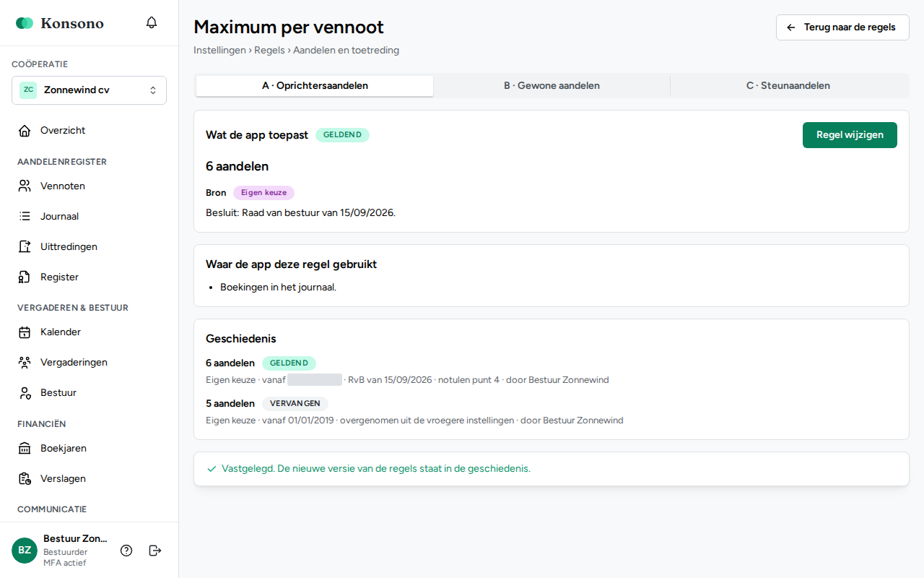Click the 'Vastgelegd' confirmation message

(x=376, y=469)
